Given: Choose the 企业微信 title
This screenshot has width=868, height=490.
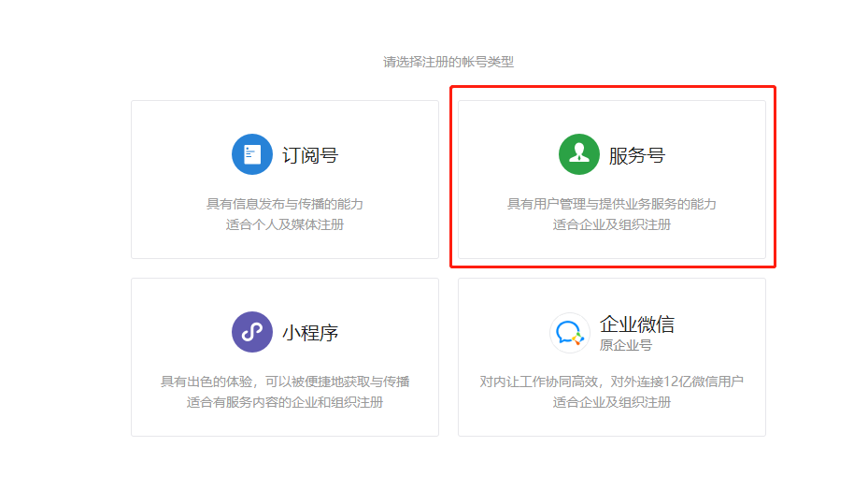Looking at the screenshot, I should 637,324.
